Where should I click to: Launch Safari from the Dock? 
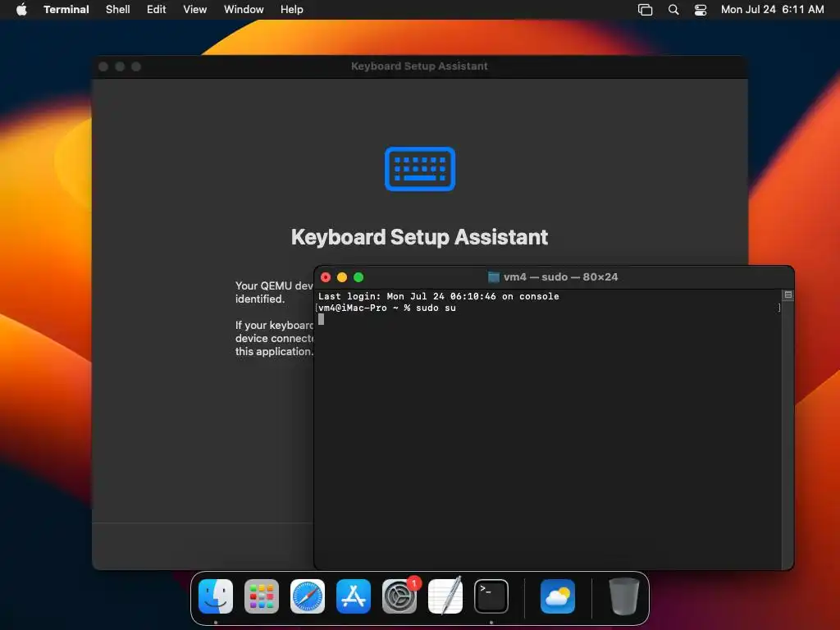click(x=308, y=596)
